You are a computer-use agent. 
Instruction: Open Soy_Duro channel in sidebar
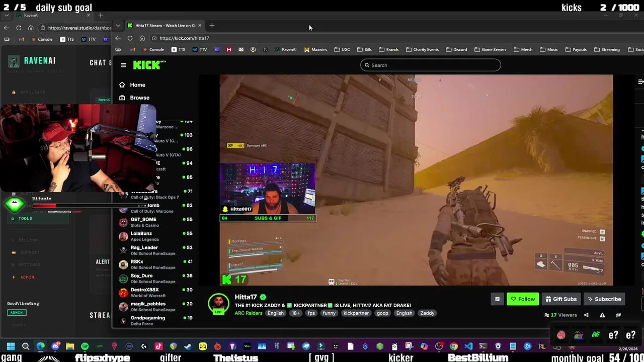155,279
